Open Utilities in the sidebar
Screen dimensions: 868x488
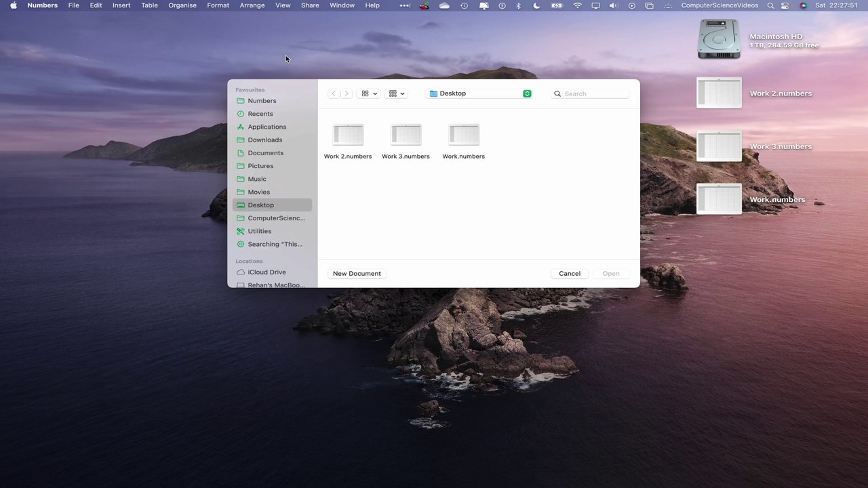(x=273, y=231)
